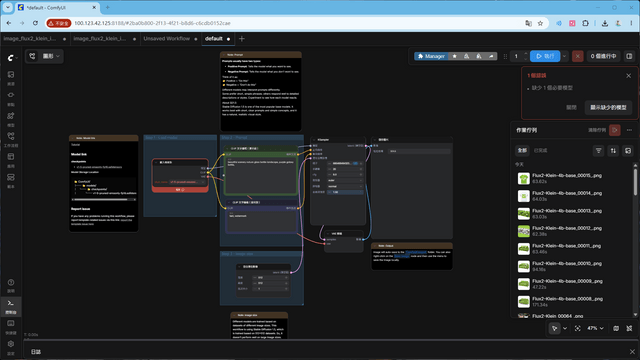Increase the batch count stepper
This screenshot has height=360, width=640.
click(x=525, y=53)
